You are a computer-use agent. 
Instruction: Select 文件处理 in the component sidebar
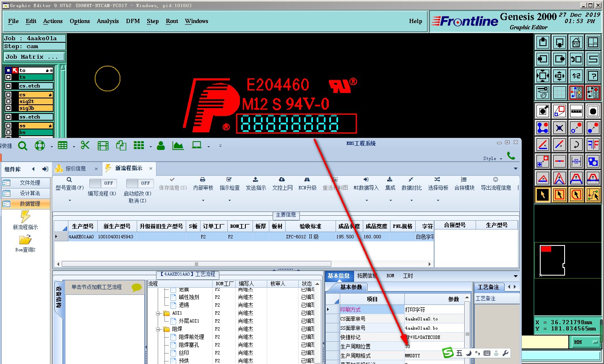26,183
